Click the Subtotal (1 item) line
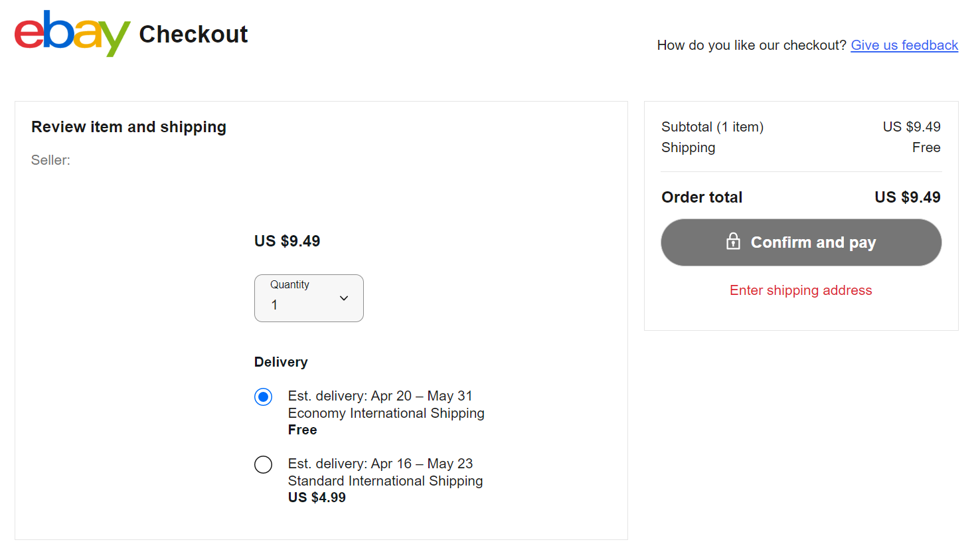Viewport: 980px width, 544px height. pyautogui.click(x=801, y=127)
